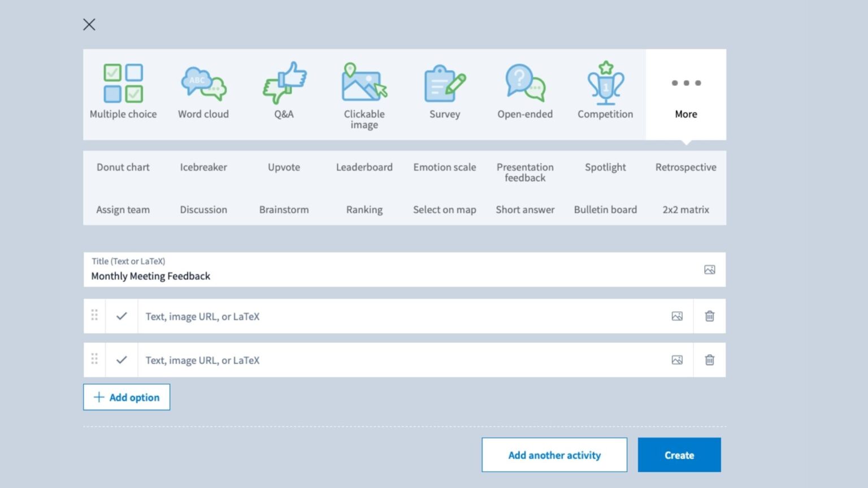Click the Title text input field
The width and height of the screenshot is (868, 488).
390,276
